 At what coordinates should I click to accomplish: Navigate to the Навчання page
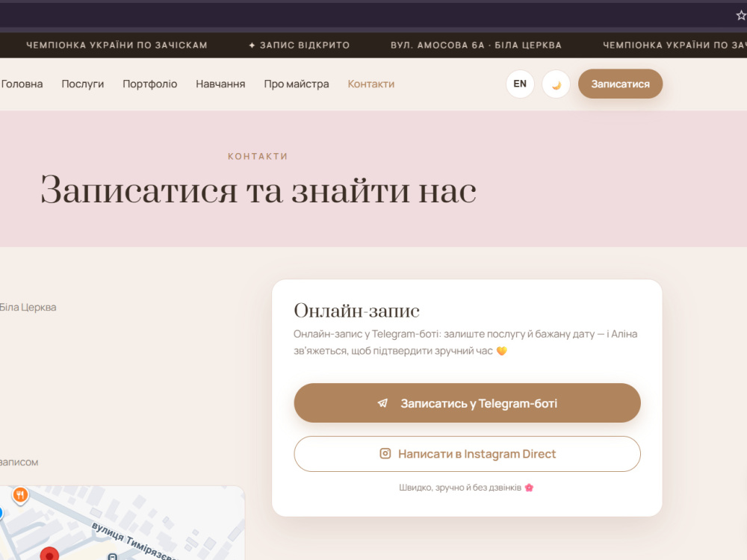click(220, 84)
